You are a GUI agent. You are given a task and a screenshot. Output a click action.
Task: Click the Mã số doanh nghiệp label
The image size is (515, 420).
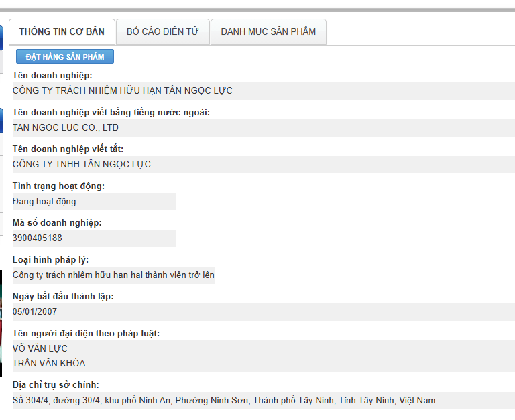point(57,222)
